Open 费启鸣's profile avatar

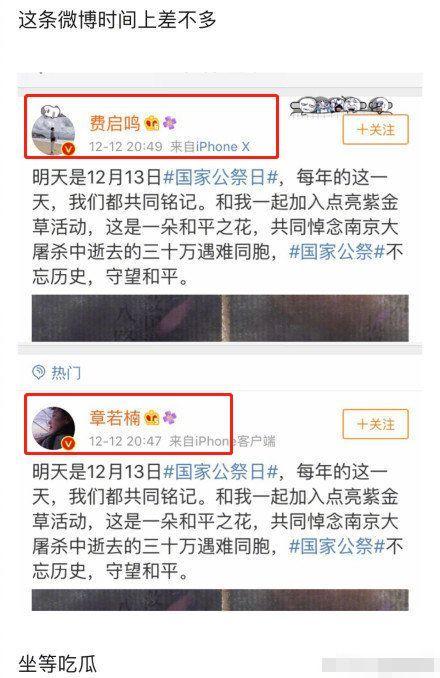point(54,131)
